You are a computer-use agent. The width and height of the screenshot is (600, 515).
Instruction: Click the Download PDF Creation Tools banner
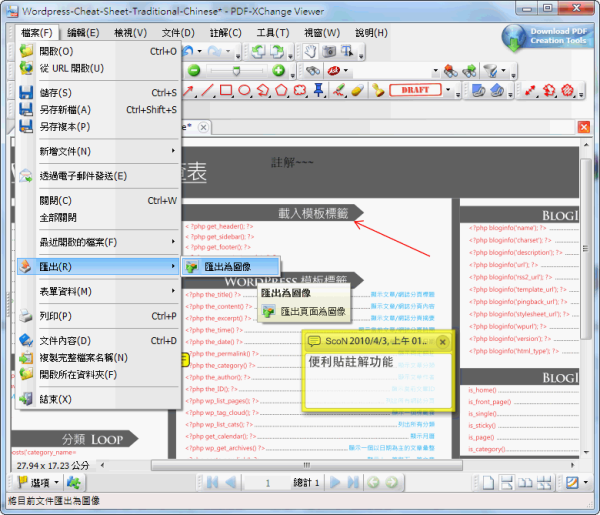tap(548, 37)
